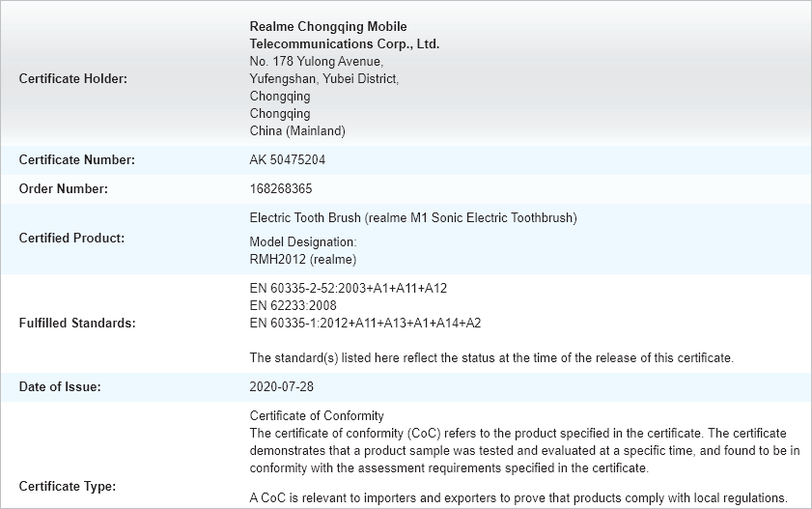Click sentence starting 'The certificate of conformity (CoC) refers'
Screen dimensions: 812x509
(x=524, y=450)
